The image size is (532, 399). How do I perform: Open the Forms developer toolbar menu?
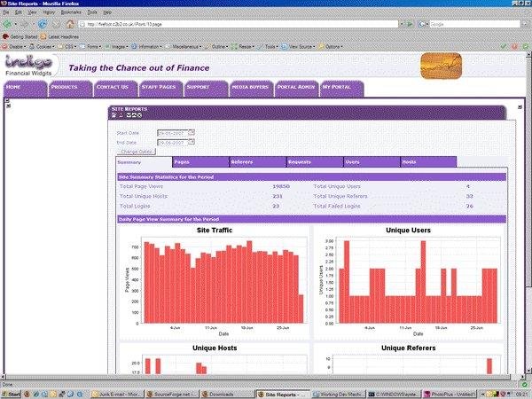(90, 46)
